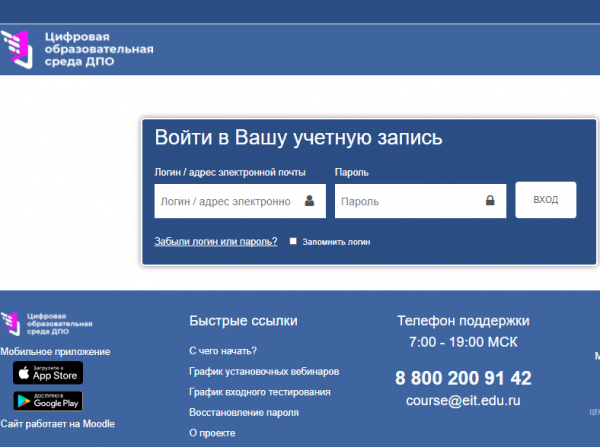Click the header site title text
Viewport: 600px width, 447px height.
coord(99,49)
